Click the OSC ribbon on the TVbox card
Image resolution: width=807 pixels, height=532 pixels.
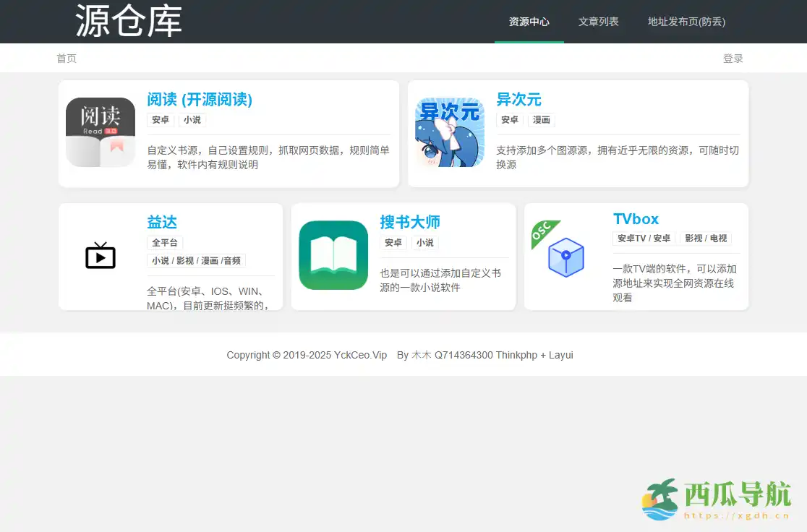pos(544,230)
